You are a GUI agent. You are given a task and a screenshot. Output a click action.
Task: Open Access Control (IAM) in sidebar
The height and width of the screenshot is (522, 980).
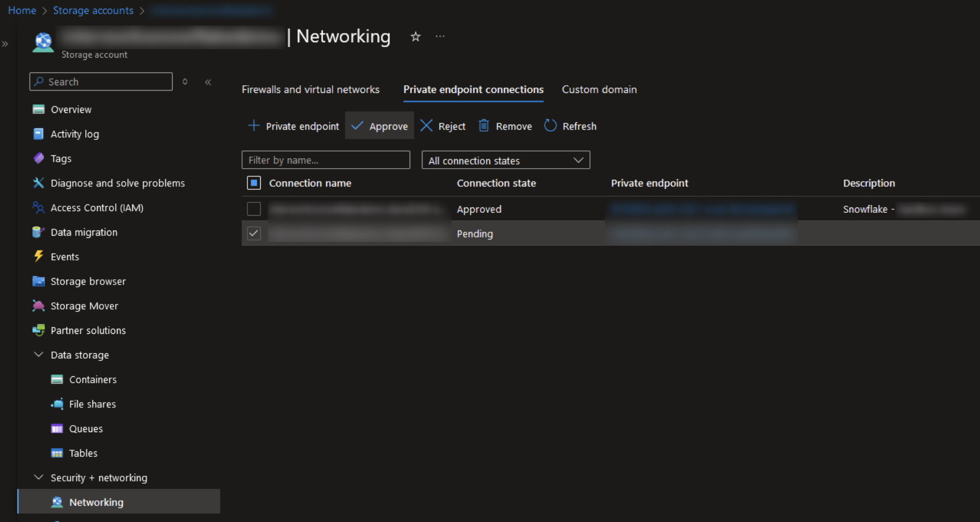(x=97, y=208)
